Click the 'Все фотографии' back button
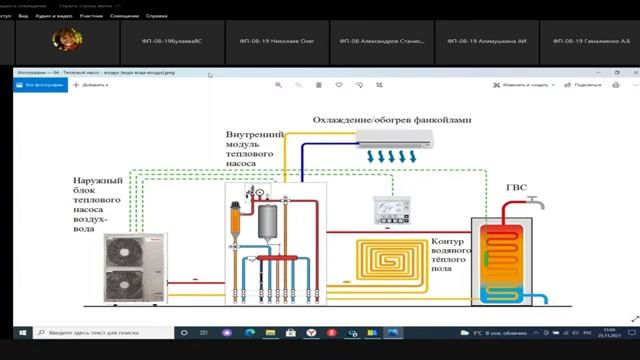Viewport: 640px width, 360px height. tap(40, 85)
